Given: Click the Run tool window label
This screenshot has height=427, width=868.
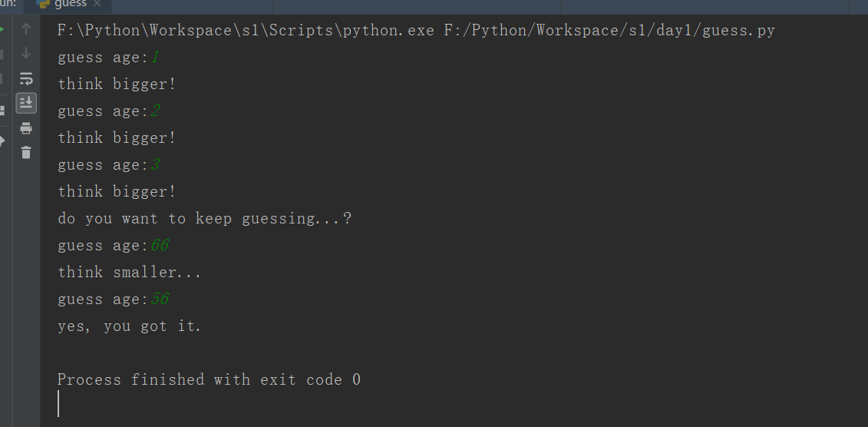Looking at the screenshot, I should [x=8, y=3].
